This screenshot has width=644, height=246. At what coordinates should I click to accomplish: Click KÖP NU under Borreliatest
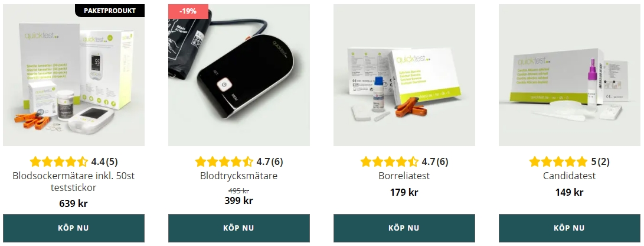click(404, 228)
